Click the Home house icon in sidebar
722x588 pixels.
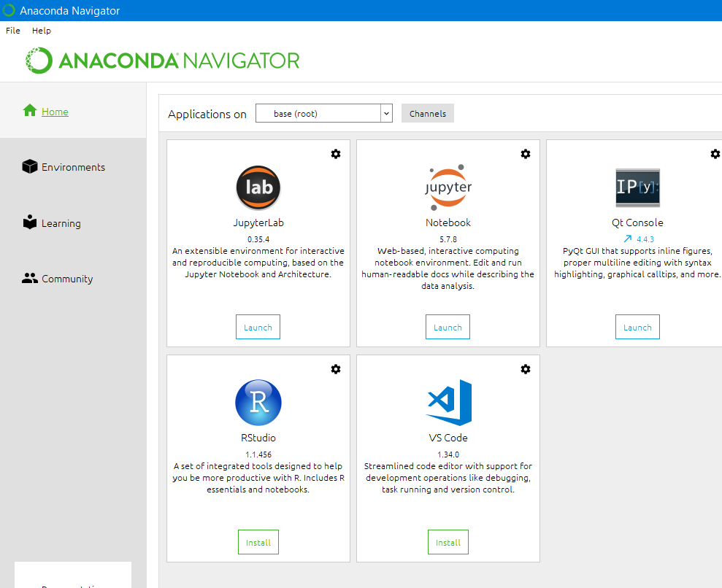[x=30, y=110]
